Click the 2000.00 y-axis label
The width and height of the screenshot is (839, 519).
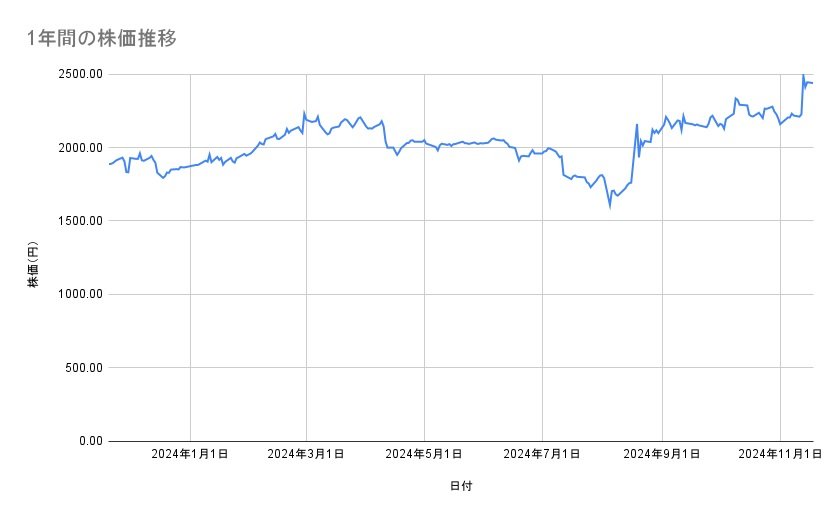coord(77,147)
